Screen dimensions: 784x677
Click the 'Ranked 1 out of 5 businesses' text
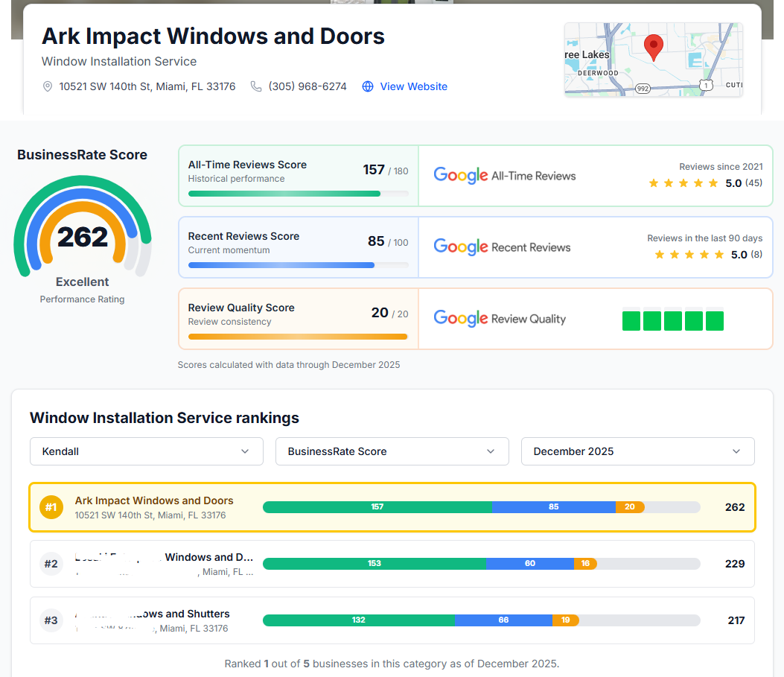392,664
